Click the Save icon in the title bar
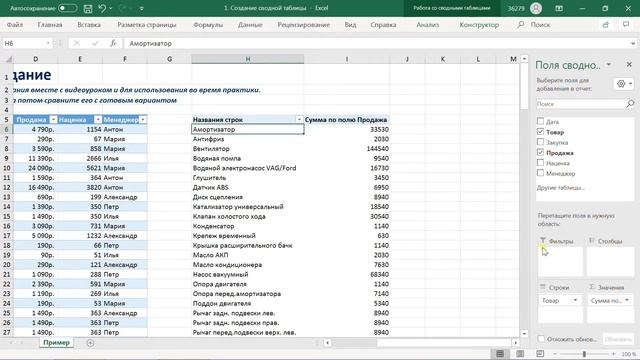Viewport: 640px width, 360px height. point(88,8)
